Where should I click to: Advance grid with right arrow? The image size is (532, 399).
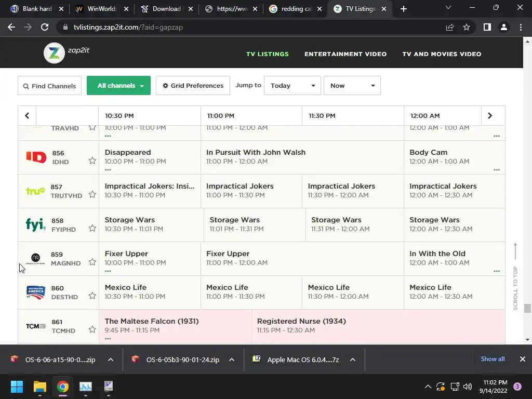coord(489,116)
